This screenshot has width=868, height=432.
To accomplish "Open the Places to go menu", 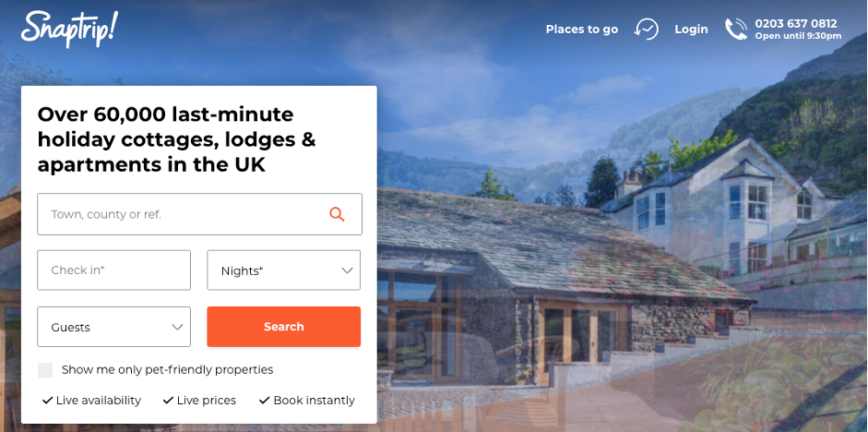I will pos(582,29).
